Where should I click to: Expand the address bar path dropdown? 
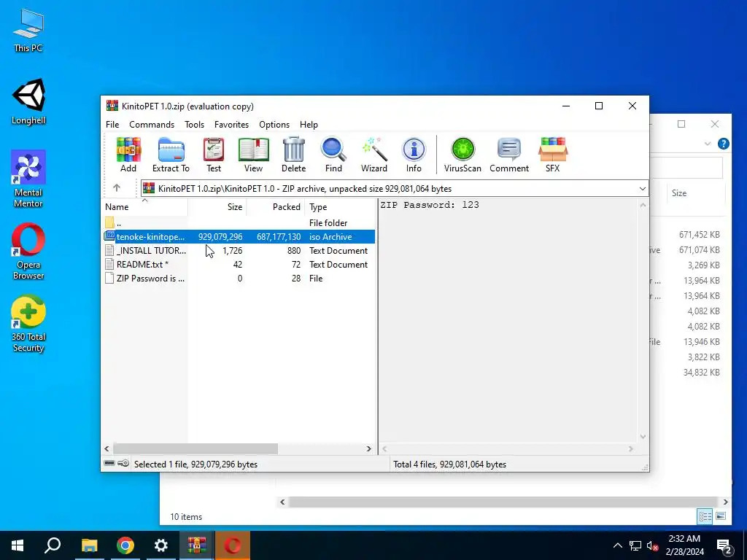coord(642,189)
